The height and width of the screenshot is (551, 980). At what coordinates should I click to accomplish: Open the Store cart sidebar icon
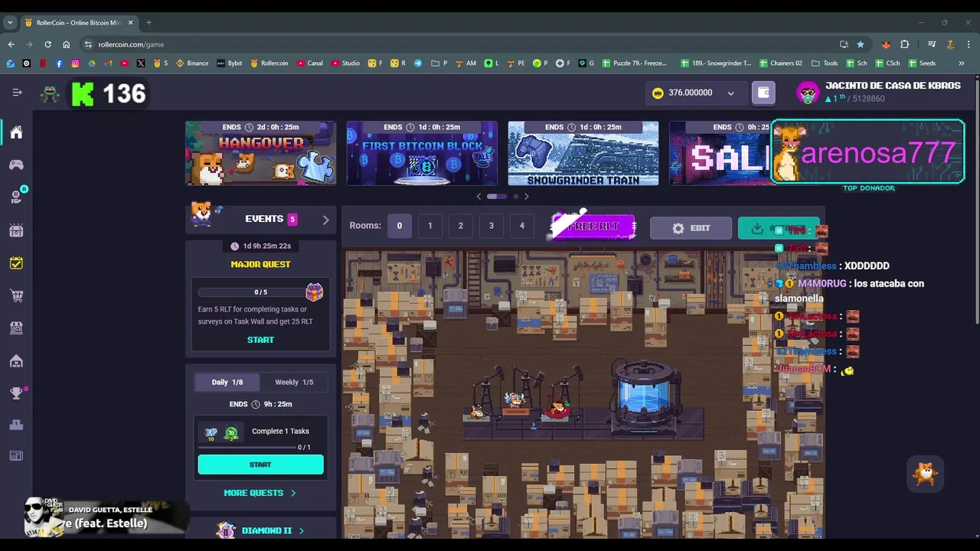(x=16, y=295)
